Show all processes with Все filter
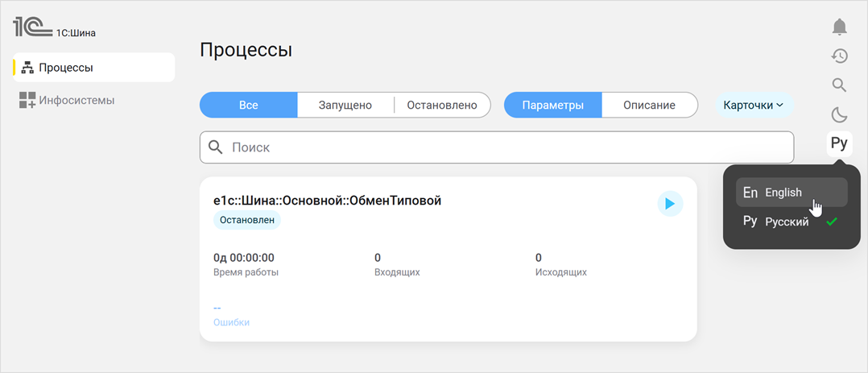Viewport: 868px width, 373px height. click(249, 106)
